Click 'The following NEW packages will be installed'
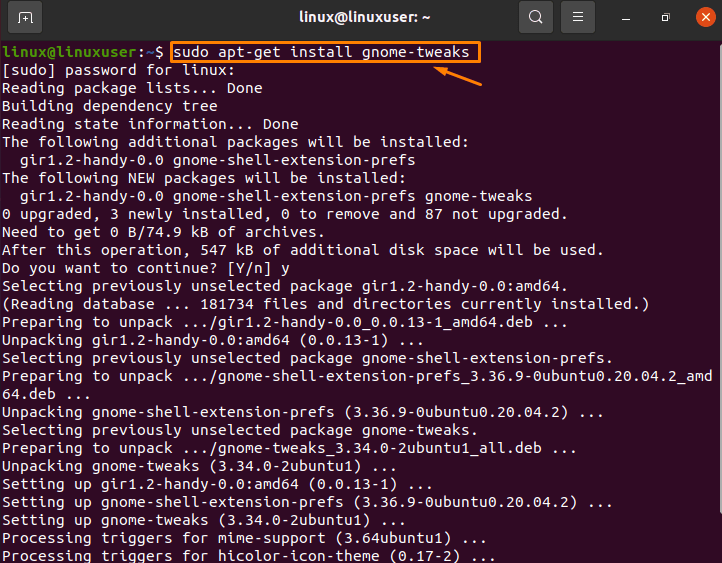722x563 pixels. (204, 178)
